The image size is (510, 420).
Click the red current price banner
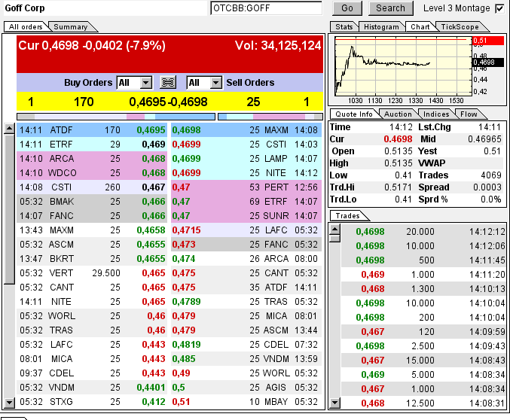169,54
